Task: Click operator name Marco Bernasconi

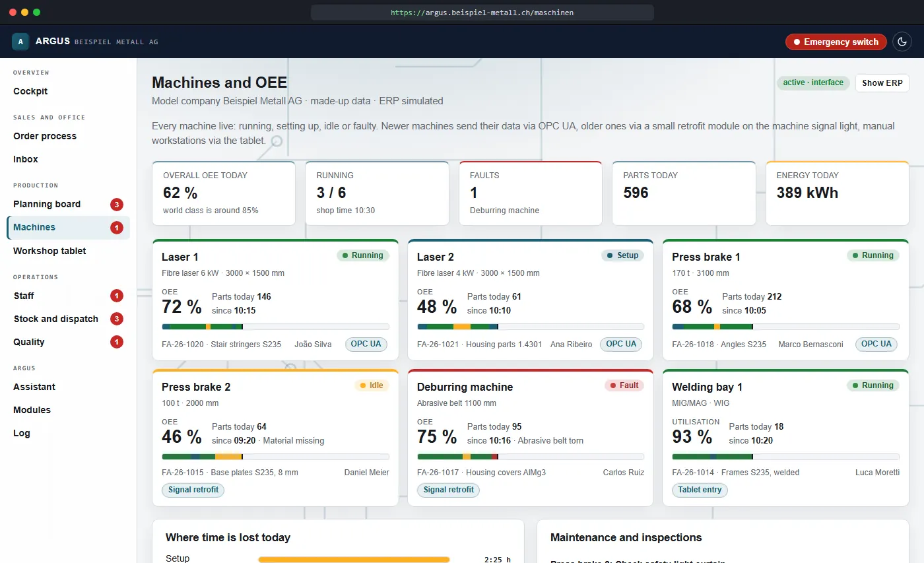Action: (x=810, y=344)
